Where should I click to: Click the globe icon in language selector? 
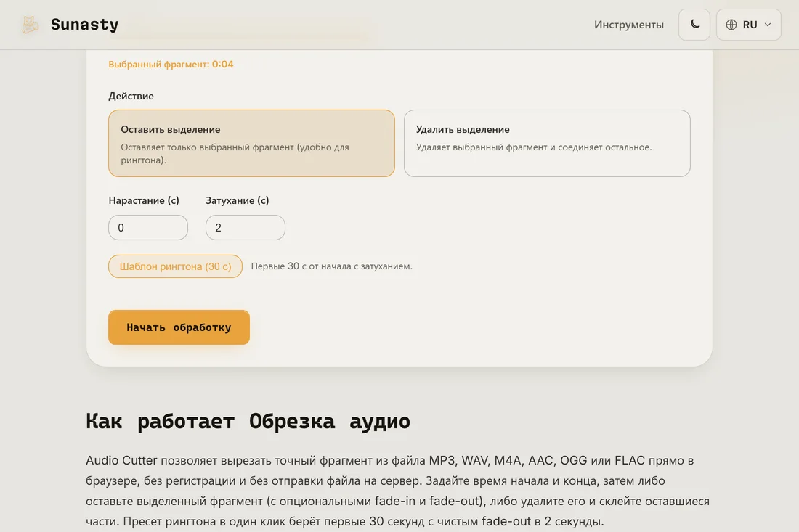click(x=731, y=25)
